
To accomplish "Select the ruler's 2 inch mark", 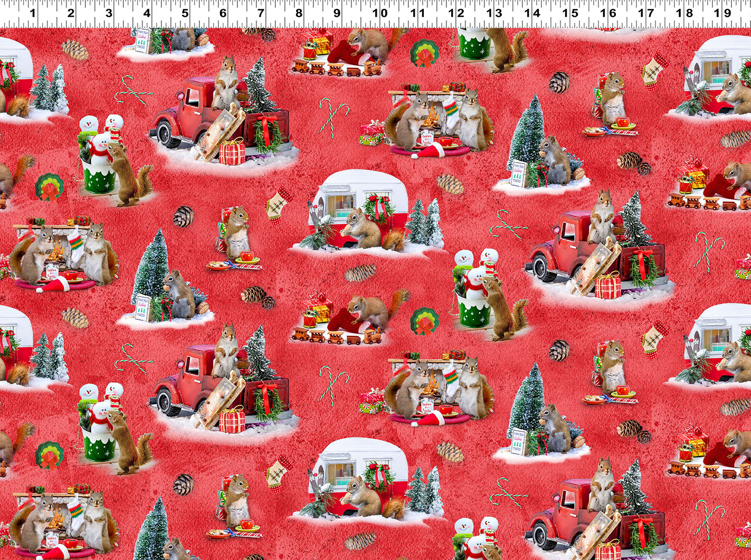I will pyautogui.click(x=71, y=13).
